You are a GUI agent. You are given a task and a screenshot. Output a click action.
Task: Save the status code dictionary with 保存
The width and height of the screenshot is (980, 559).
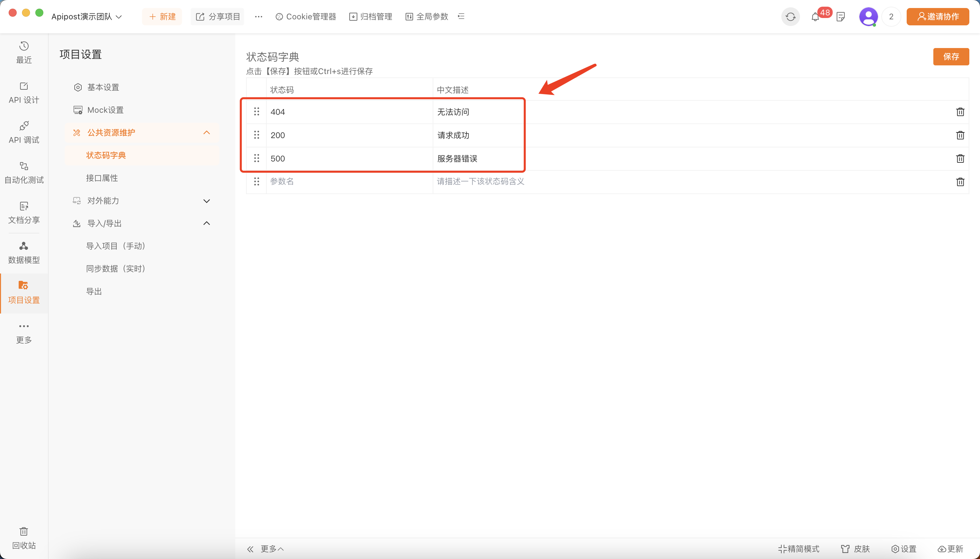[x=951, y=56]
